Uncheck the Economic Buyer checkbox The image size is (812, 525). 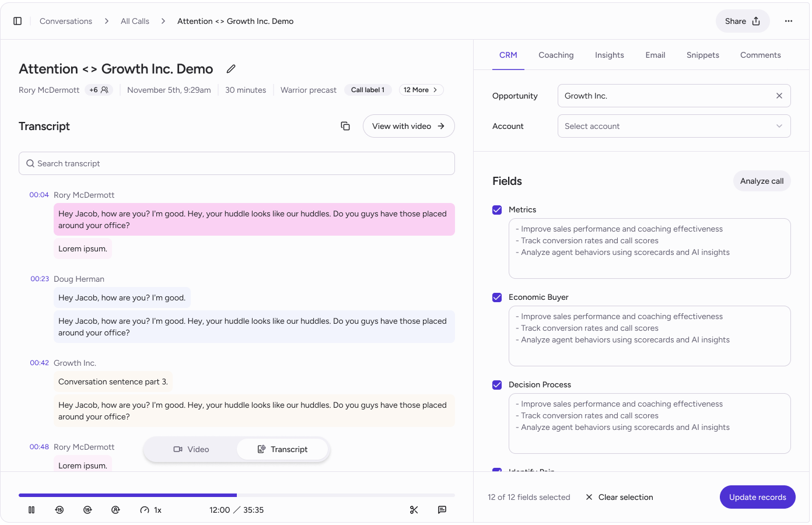(x=497, y=297)
